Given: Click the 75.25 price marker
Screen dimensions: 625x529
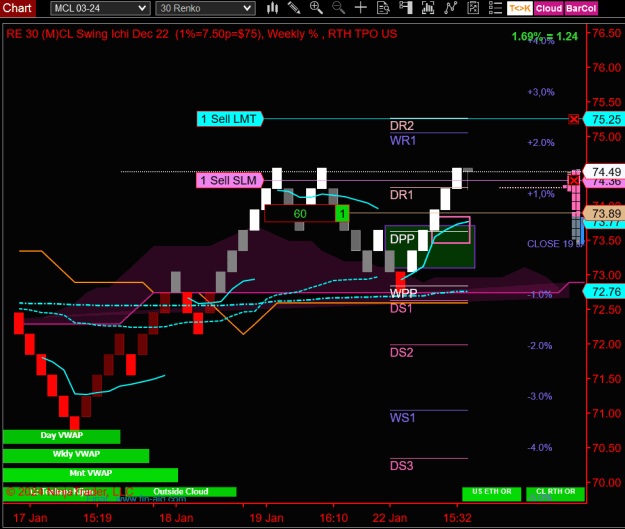Looking at the screenshot, I should [x=604, y=119].
